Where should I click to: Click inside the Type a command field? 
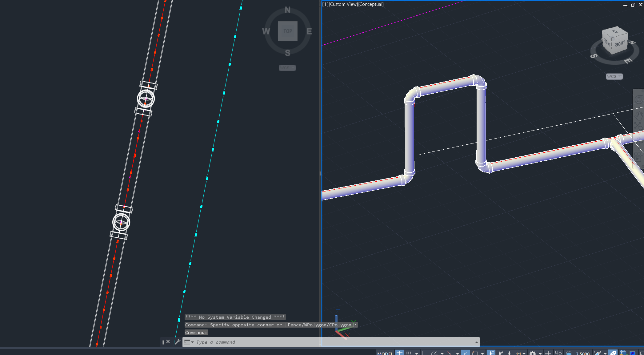(x=246, y=342)
